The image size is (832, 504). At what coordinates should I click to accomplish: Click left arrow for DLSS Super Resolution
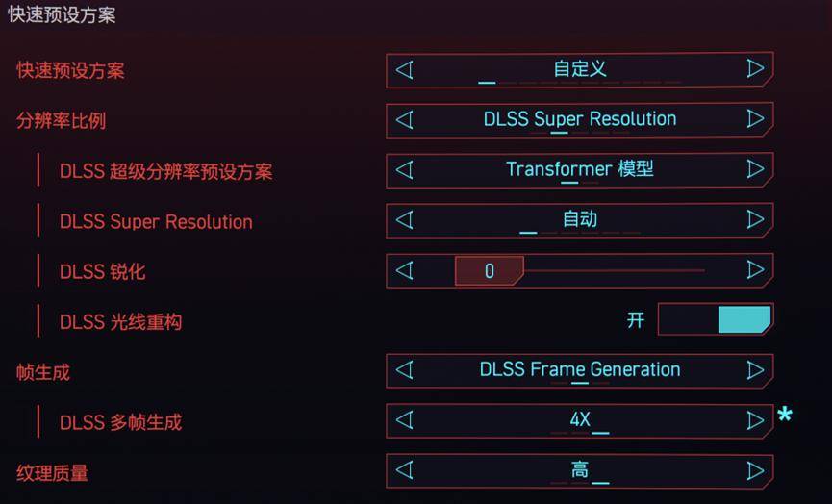pos(404,219)
